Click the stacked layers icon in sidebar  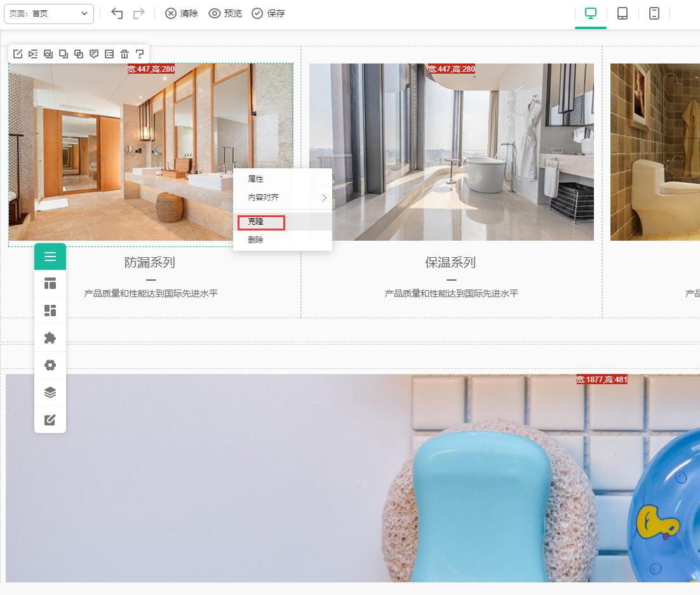pyautogui.click(x=50, y=392)
